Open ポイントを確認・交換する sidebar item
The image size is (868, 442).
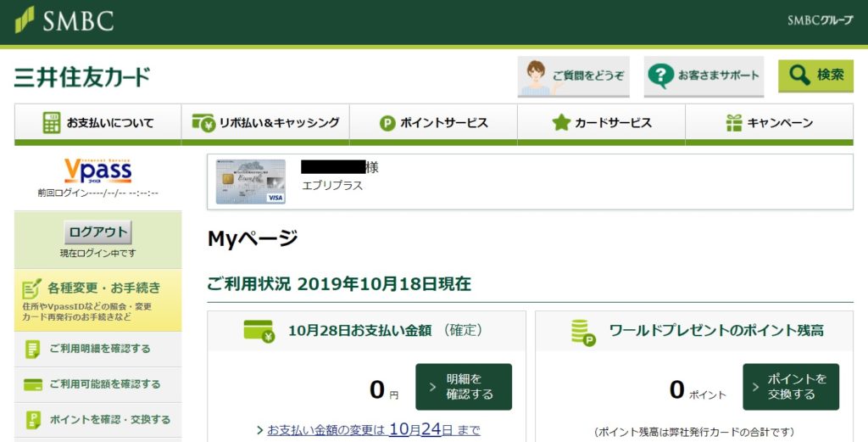98,420
